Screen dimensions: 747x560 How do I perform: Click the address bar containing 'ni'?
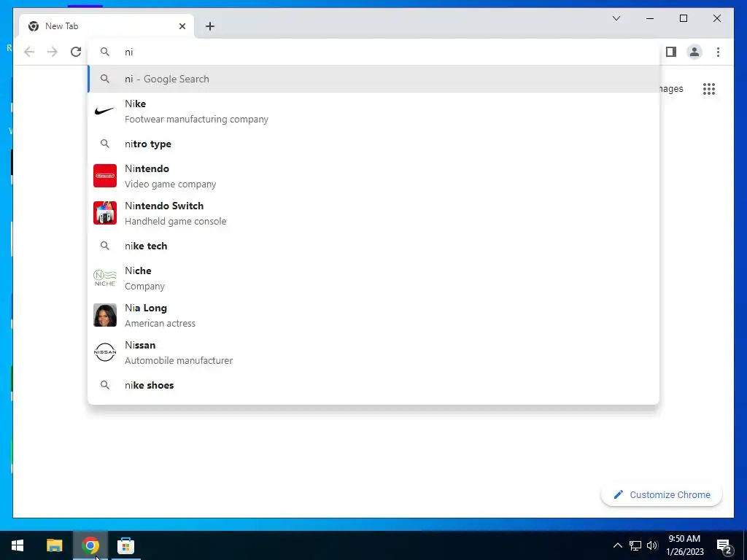[x=373, y=52]
